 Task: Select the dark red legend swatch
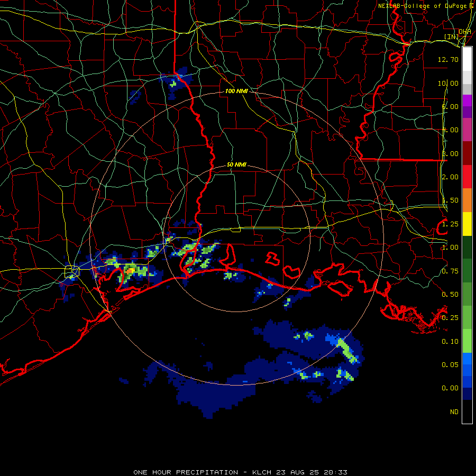point(467,153)
